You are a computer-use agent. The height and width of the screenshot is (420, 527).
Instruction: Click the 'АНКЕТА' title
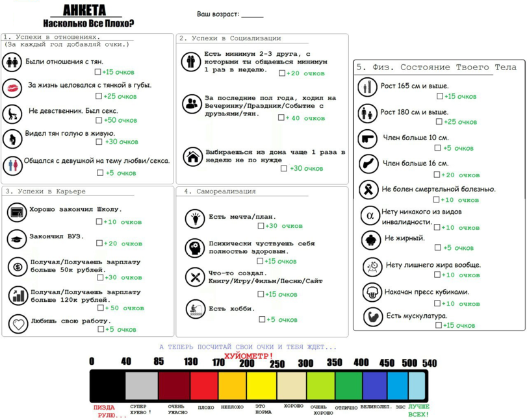pyautogui.click(x=84, y=10)
